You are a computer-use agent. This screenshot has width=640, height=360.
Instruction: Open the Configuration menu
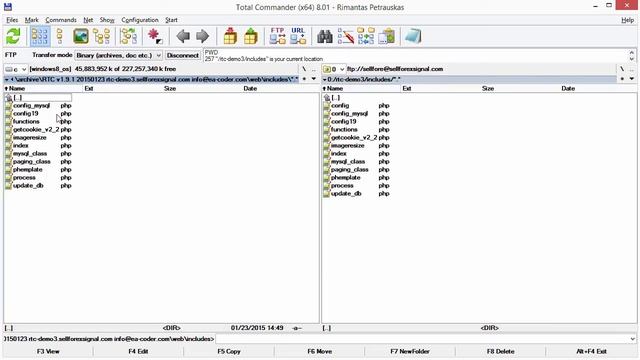[140, 20]
